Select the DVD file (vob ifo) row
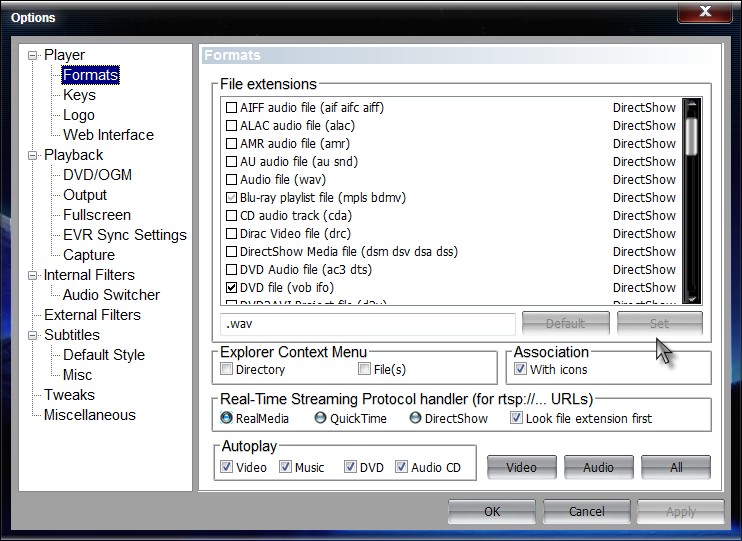Viewport: 742px width, 541px height. [451, 287]
